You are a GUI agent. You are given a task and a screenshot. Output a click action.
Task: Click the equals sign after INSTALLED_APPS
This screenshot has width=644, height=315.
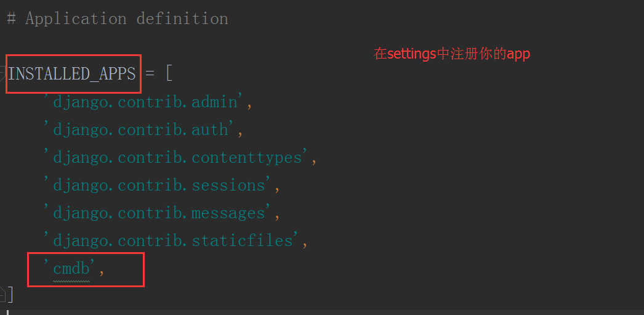(x=150, y=74)
